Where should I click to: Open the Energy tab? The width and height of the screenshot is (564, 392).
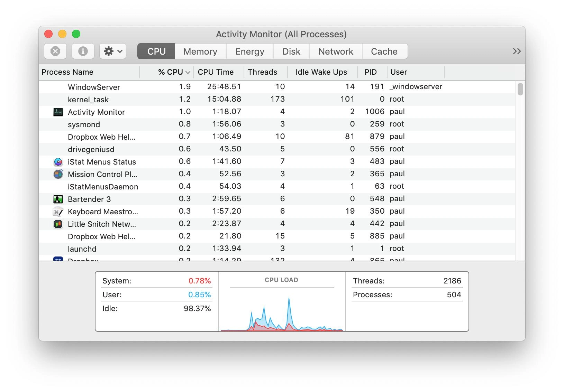[x=250, y=51]
